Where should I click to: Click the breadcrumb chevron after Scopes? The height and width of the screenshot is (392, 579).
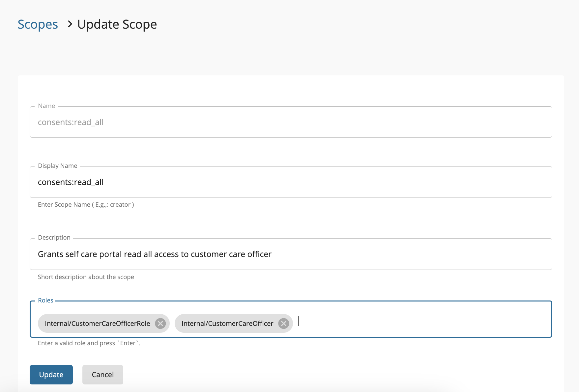tap(70, 24)
